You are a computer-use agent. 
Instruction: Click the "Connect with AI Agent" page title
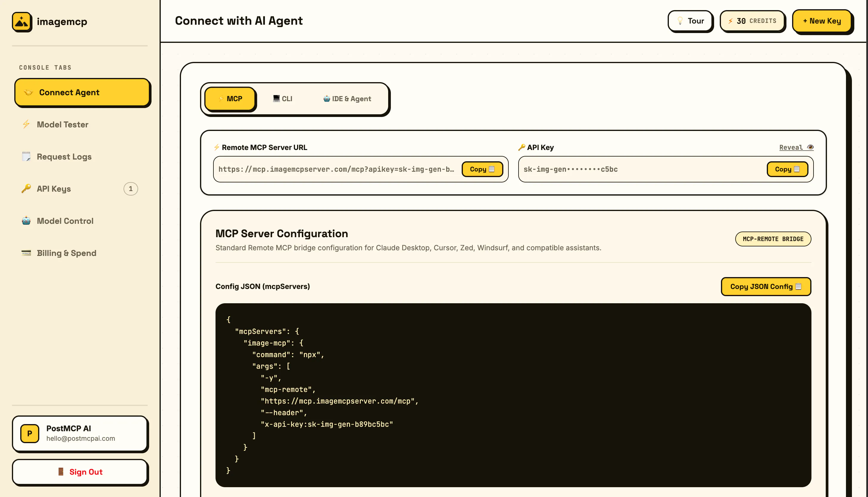coord(239,21)
